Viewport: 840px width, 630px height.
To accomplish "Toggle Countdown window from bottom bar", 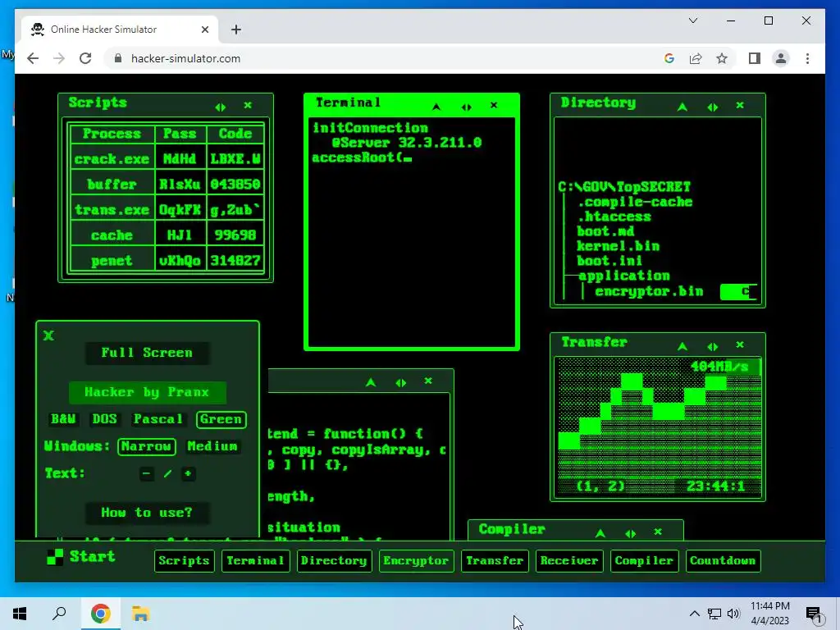I will [724, 561].
